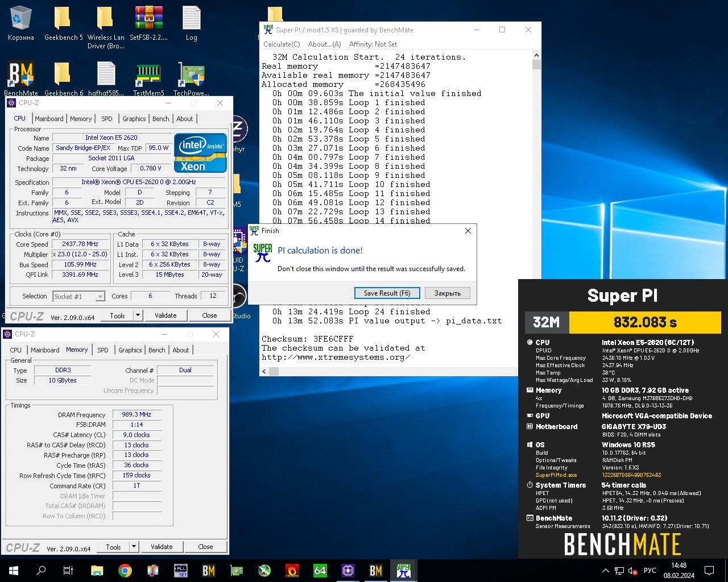
Task: Click Close button in bottom CPU-Z footer
Action: tap(205, 547)
